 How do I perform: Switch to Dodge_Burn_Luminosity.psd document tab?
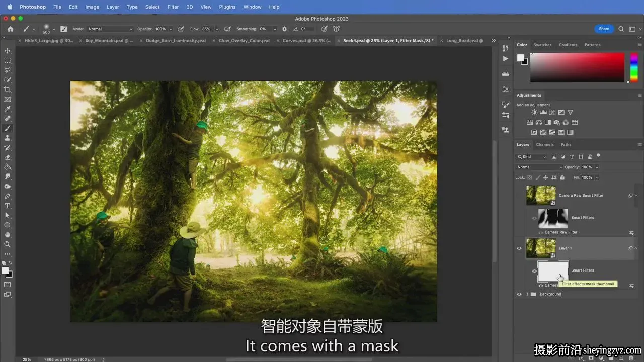[x=176, y=41]
